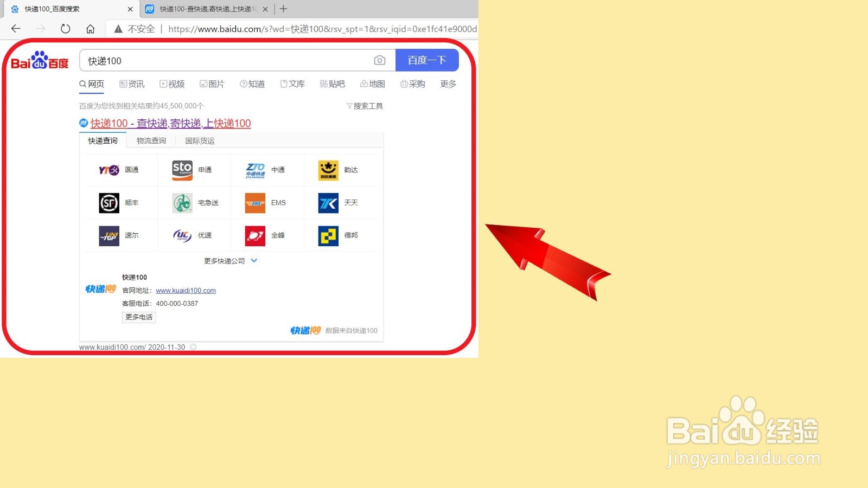Select the 德邦 courier icon

click(x=328, y=236)
